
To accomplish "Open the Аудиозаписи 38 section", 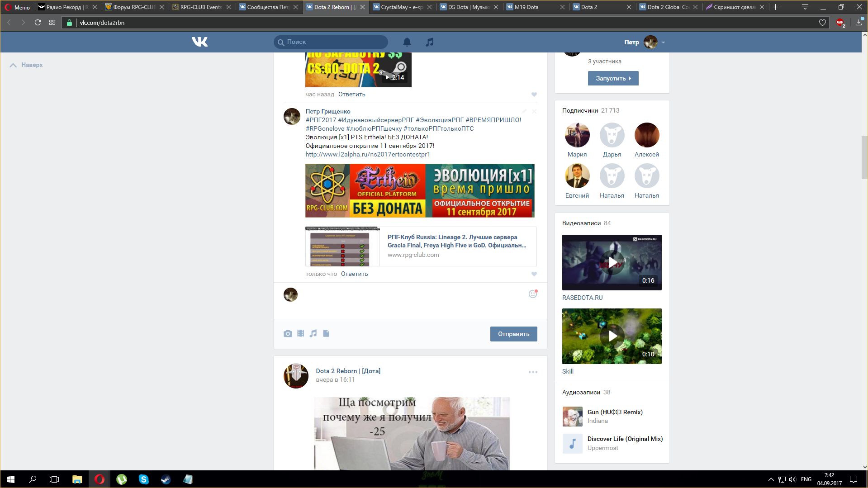I will point(586,392).
